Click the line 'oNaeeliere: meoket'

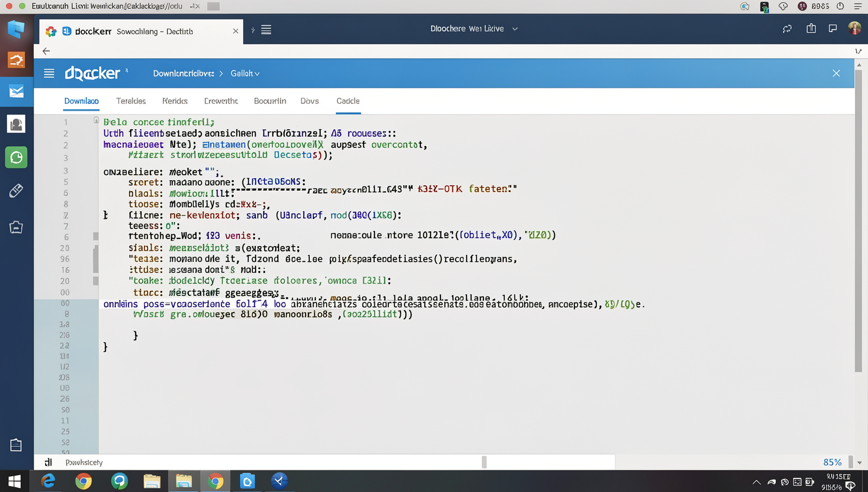click(x=163, y=172)
